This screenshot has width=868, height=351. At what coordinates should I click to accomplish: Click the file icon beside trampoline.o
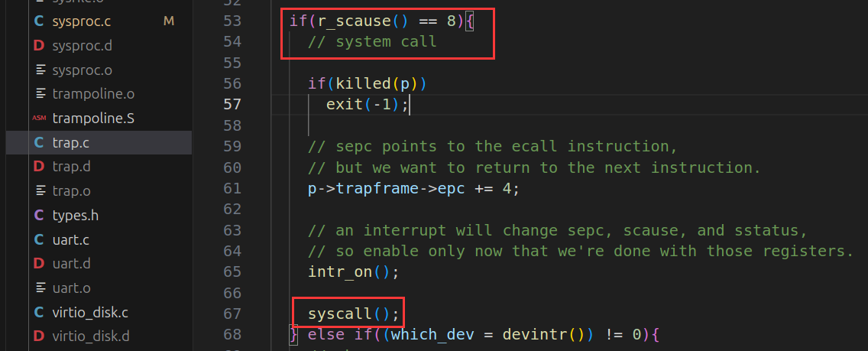39,94
